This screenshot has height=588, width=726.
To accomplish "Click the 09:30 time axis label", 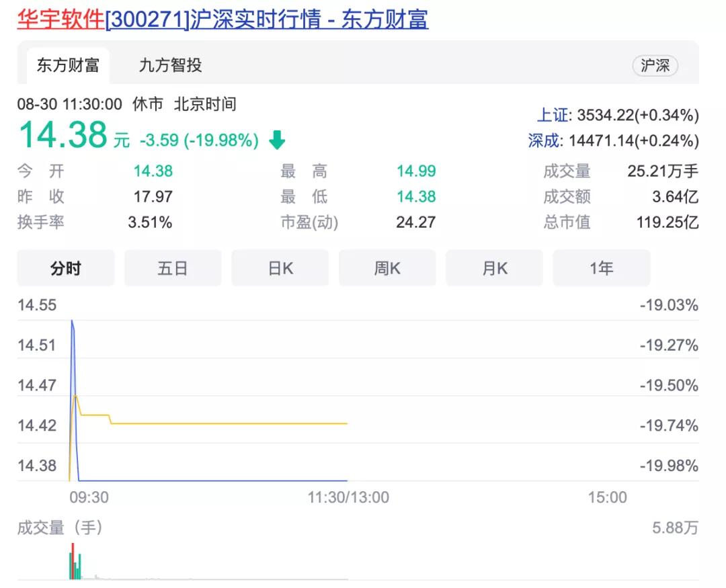I will [x=89, y=497].
